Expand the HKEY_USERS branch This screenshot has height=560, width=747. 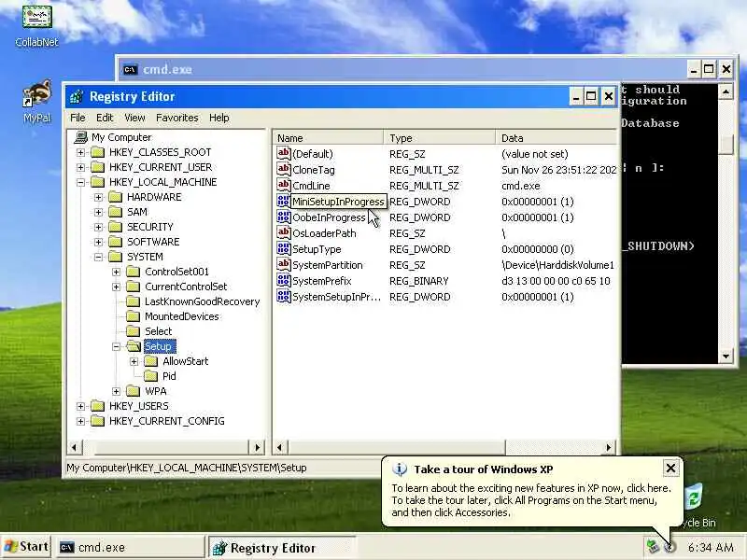80,406
